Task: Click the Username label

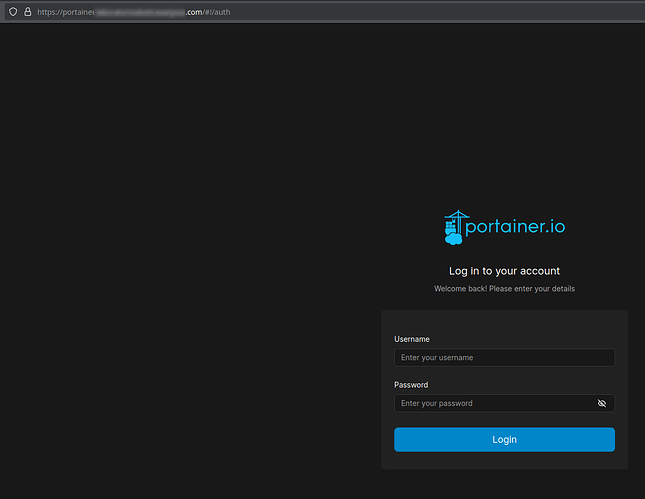Action: click(x=412, y=339)
